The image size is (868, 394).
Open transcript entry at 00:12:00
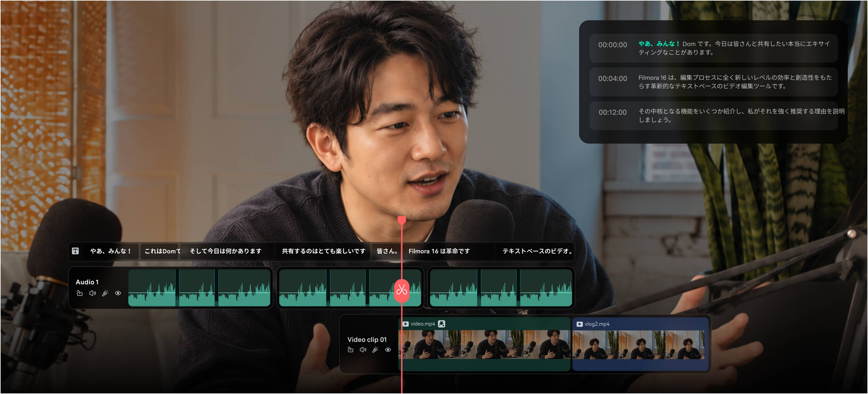713,116
